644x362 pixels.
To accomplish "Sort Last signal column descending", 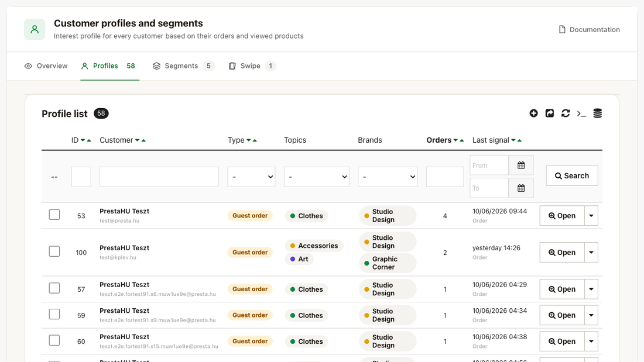I will pyautogui.click(x=513, y=140).
